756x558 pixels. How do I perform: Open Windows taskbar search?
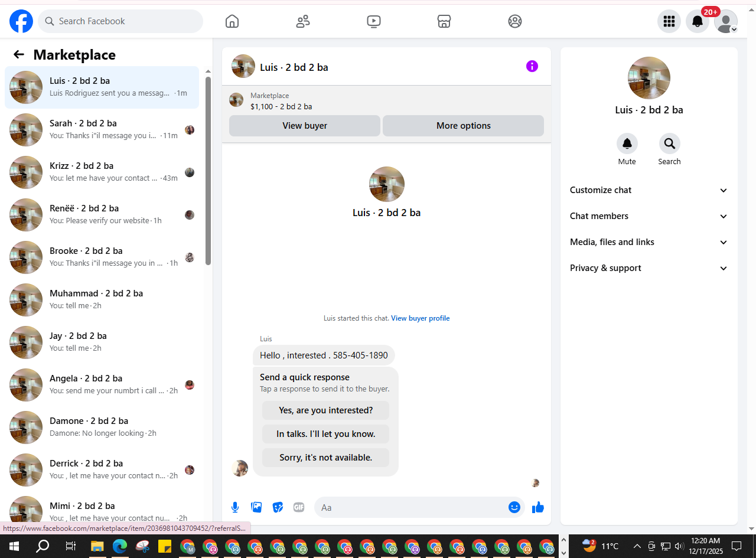[x=43, y=546]
